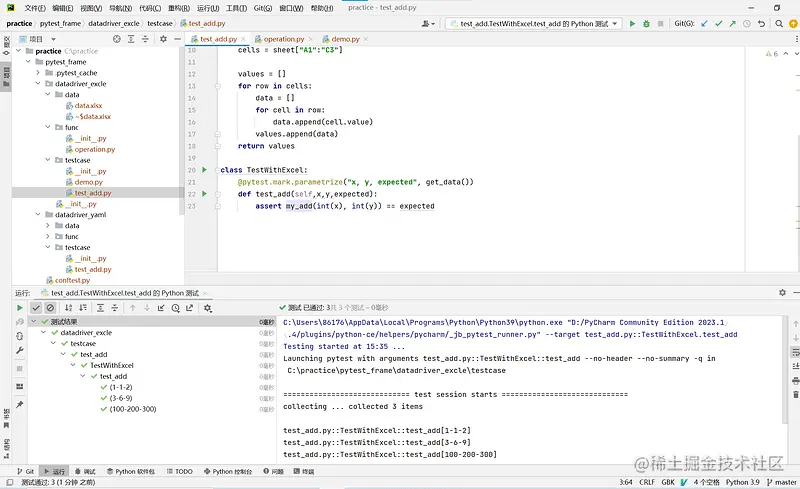Click export test results icon
Screen dimensions: 800x489
[x=190, y=308]
